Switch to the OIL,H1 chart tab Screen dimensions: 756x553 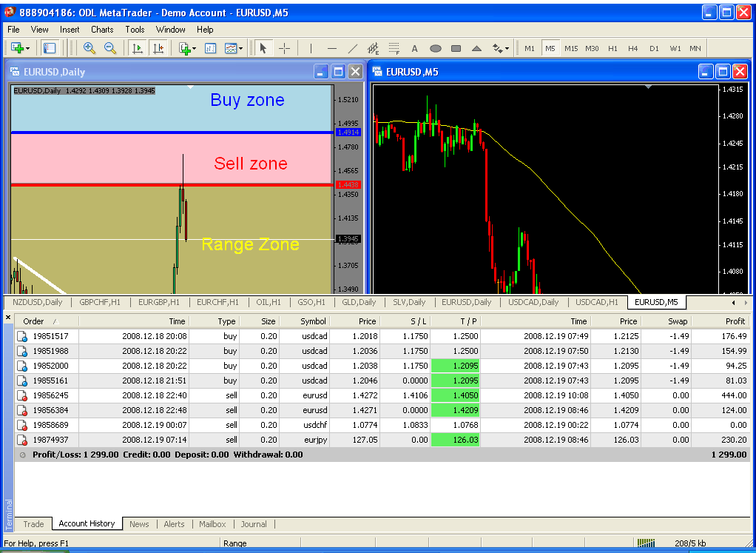268,302
